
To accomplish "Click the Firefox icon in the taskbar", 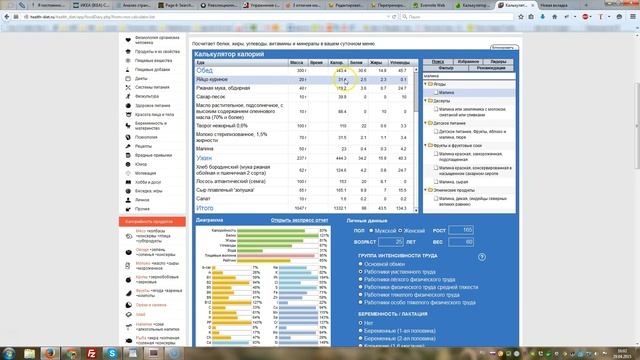I will pyautogui.click(x=50, y=353).
